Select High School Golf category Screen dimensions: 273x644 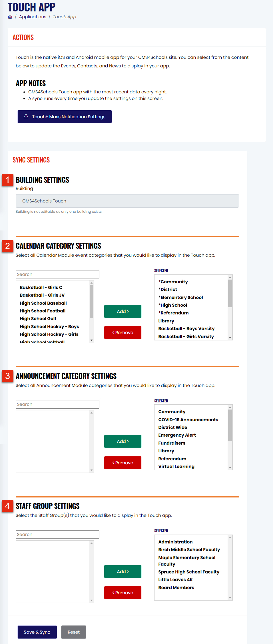coord(38,318)
